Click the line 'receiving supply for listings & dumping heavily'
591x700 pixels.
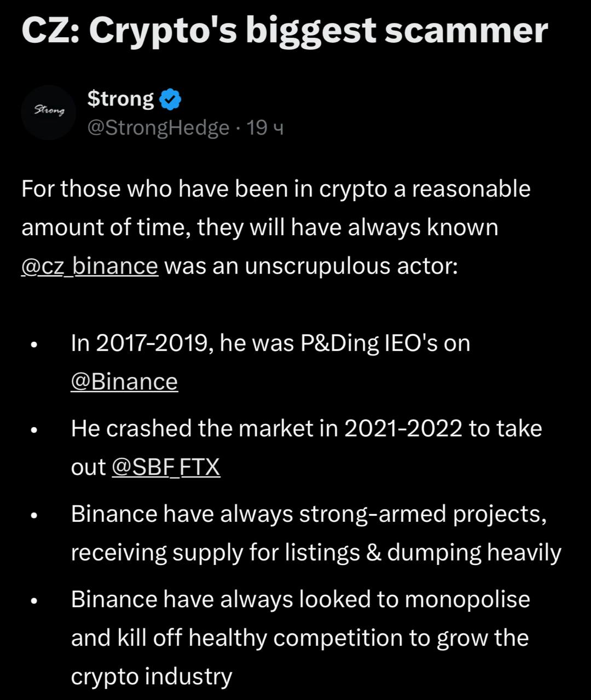click(316, 553)
